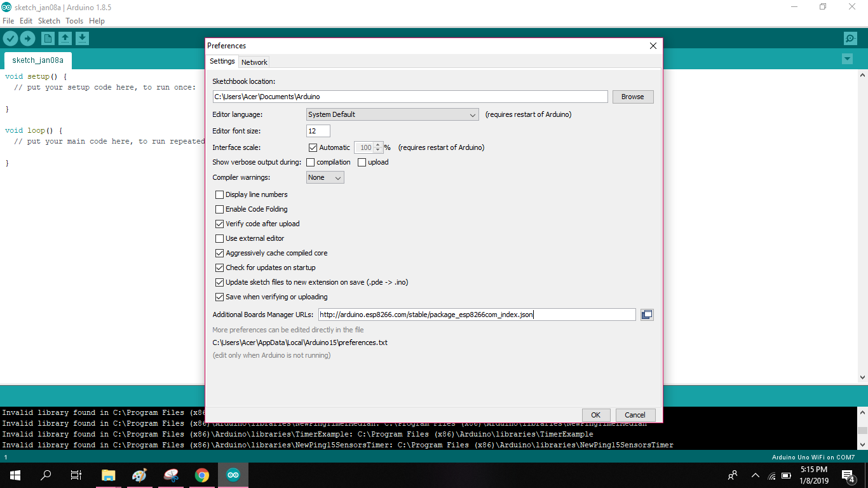Open the Windows Start menu
This screenshot has width=868, height=488.
pos(15,475)
